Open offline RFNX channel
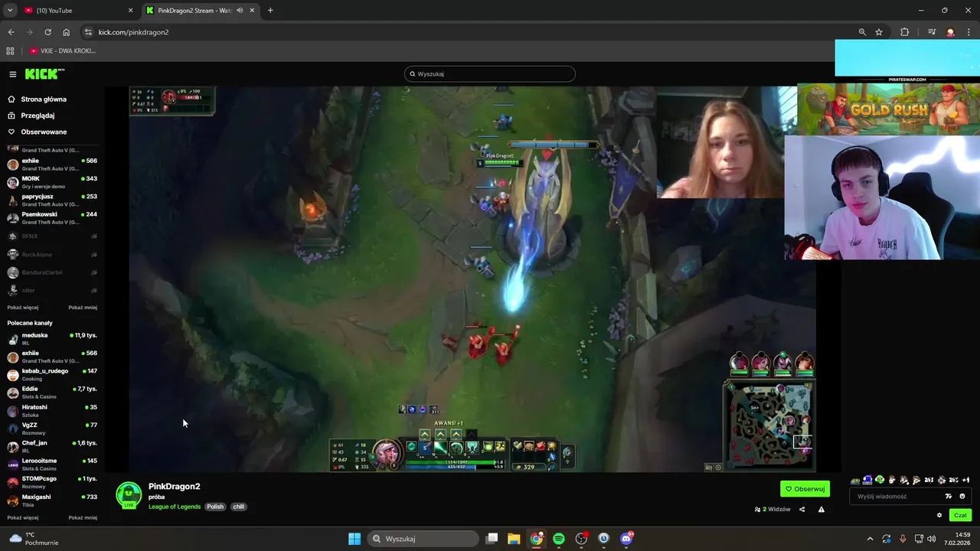The height and width of the screenshot is (551, 980). pyautogui.click(x=52, y=236)
